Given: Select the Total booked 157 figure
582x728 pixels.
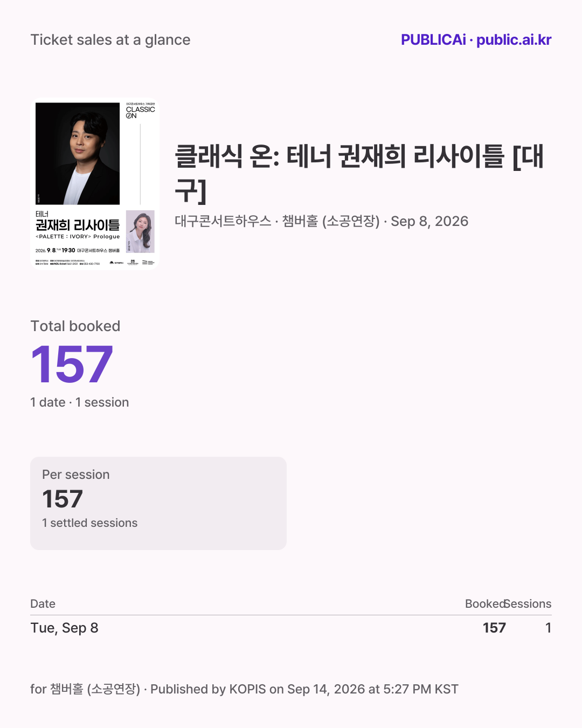Looking at the screenshot, I should [72, 365].
